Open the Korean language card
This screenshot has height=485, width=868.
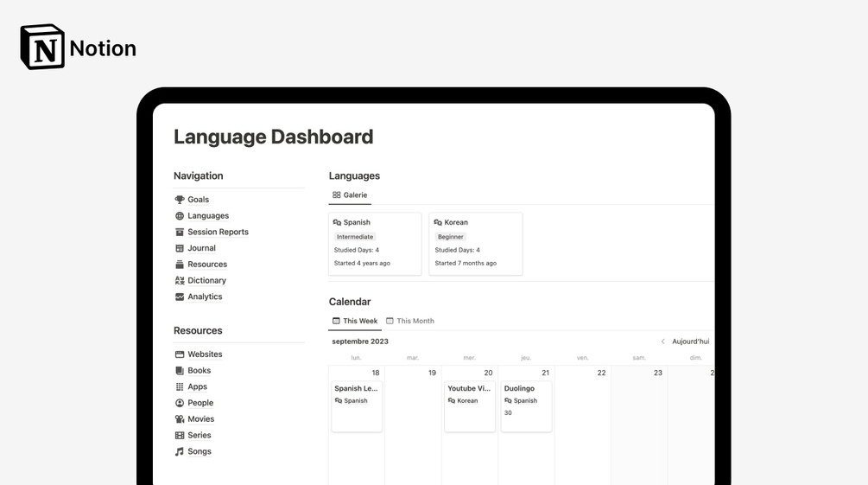(x=476, y=244)
